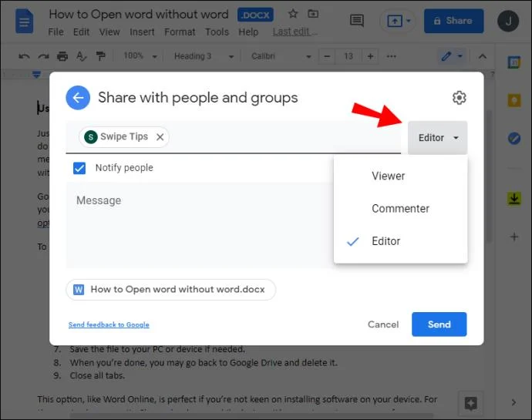Open the Heading 3 style dropdown

(204, 56)
